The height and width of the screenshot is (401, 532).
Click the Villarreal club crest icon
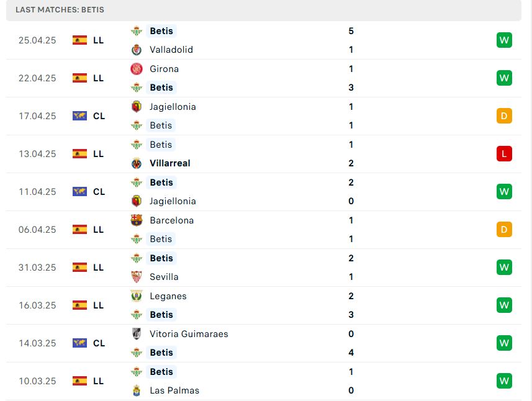coord(137,163)
